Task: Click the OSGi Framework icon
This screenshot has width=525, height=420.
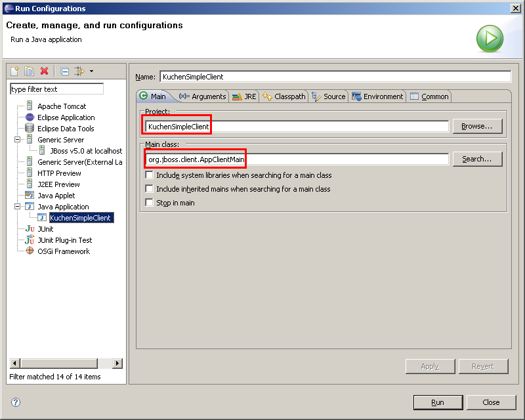Action: pos(30,251)
